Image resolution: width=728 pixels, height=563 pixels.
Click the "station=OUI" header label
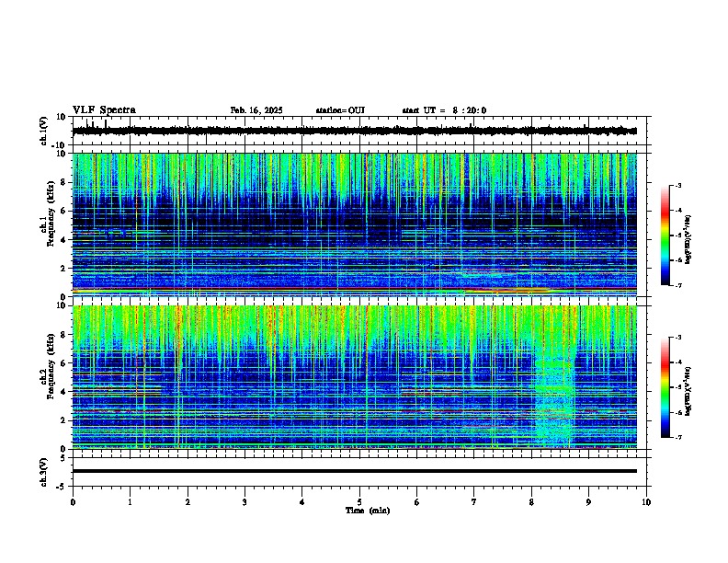point(340,110)
